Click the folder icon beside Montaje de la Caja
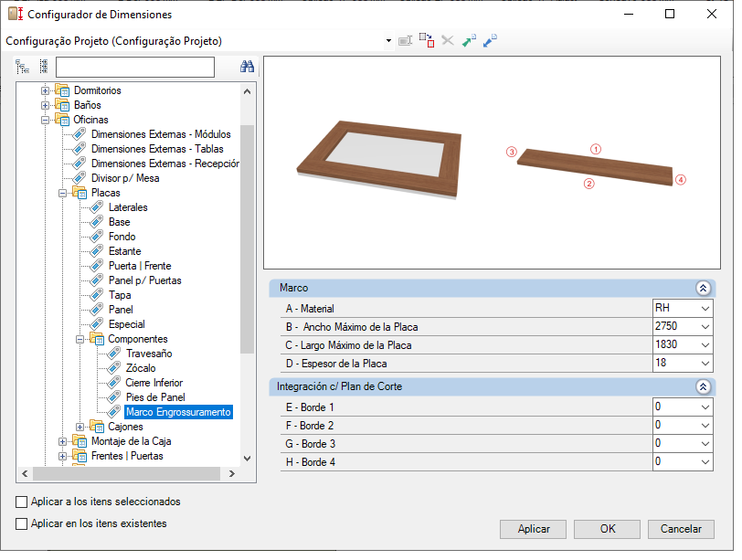 [x=79, y=441]
